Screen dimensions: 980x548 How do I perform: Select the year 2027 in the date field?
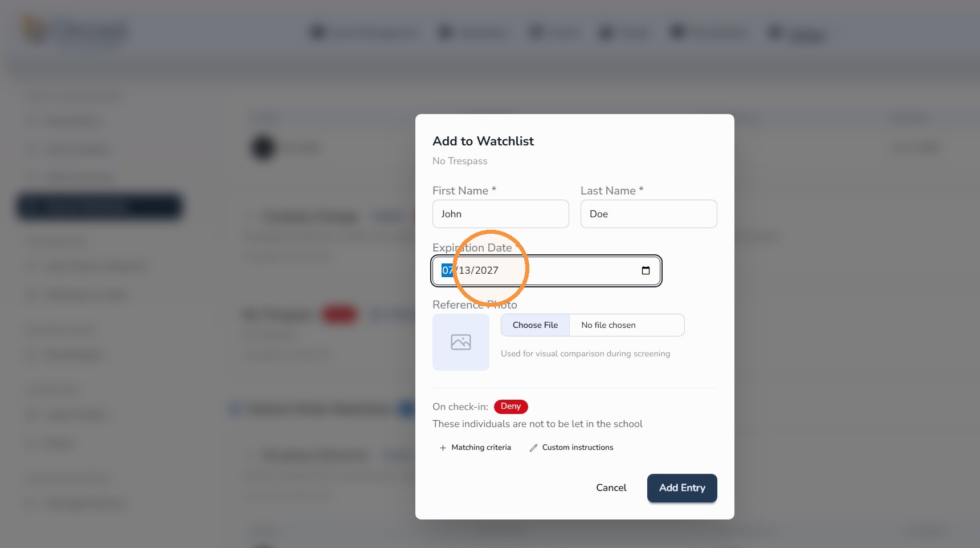pos(487,270)
